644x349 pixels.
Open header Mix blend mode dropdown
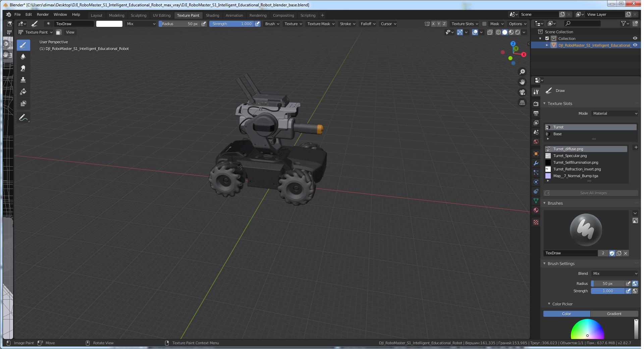141,24
